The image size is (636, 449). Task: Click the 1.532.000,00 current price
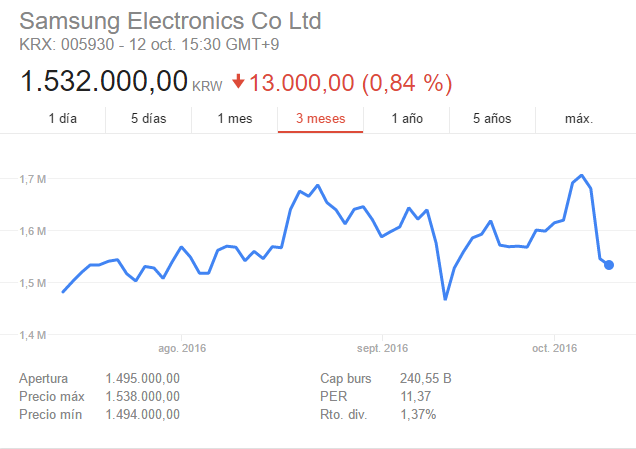point(103,81)
